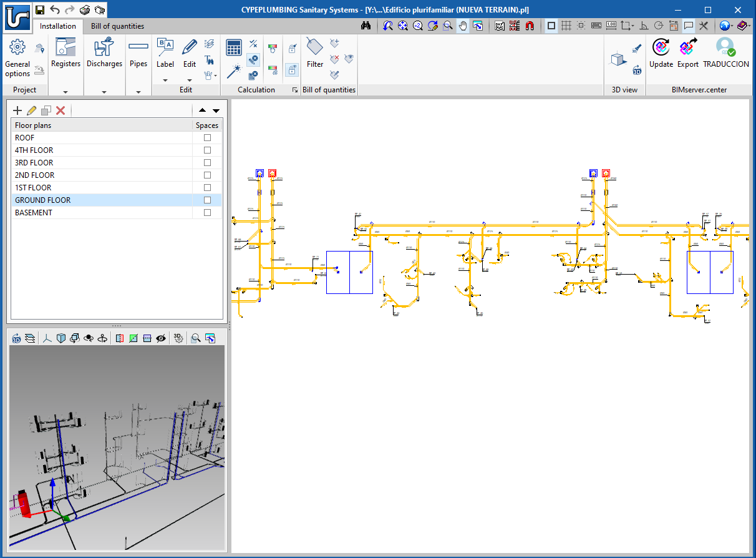756x558 pixels.
Task: Toggle the highlighted lock icon in Calculation group
Action: tap(292, 70)
